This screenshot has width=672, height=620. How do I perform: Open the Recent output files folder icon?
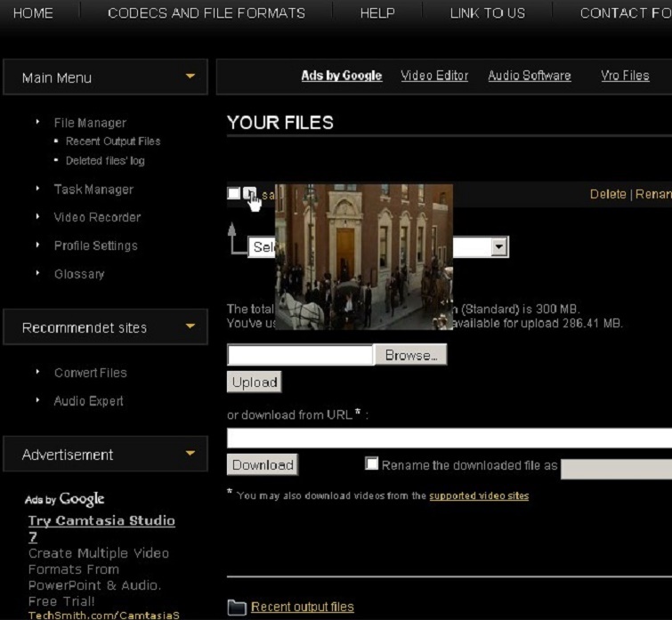[237, 608]
